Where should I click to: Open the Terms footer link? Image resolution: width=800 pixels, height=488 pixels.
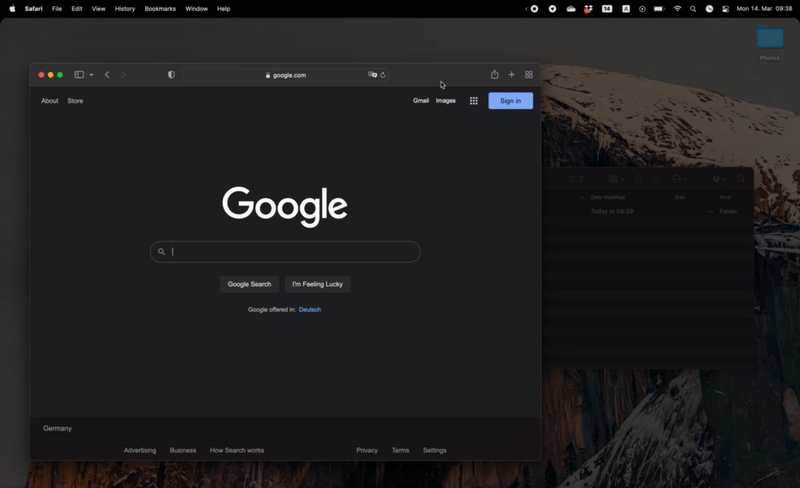(401, 450)
